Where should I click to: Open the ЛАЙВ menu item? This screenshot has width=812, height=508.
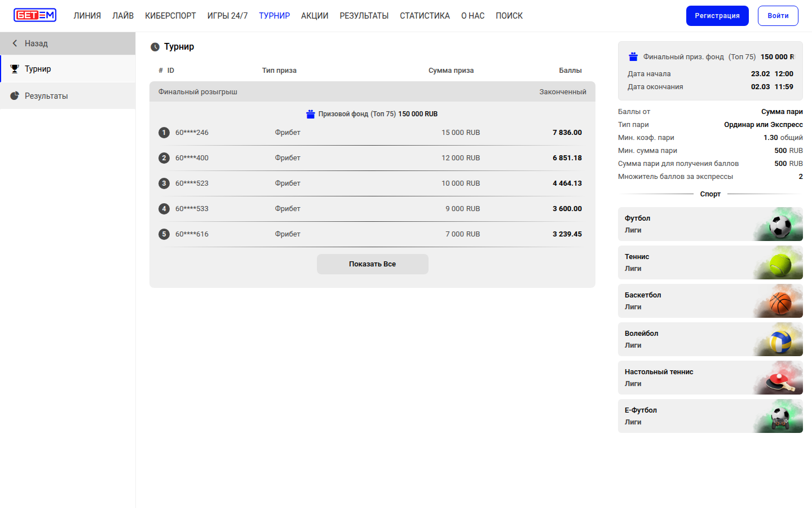[x=123, y=16]
